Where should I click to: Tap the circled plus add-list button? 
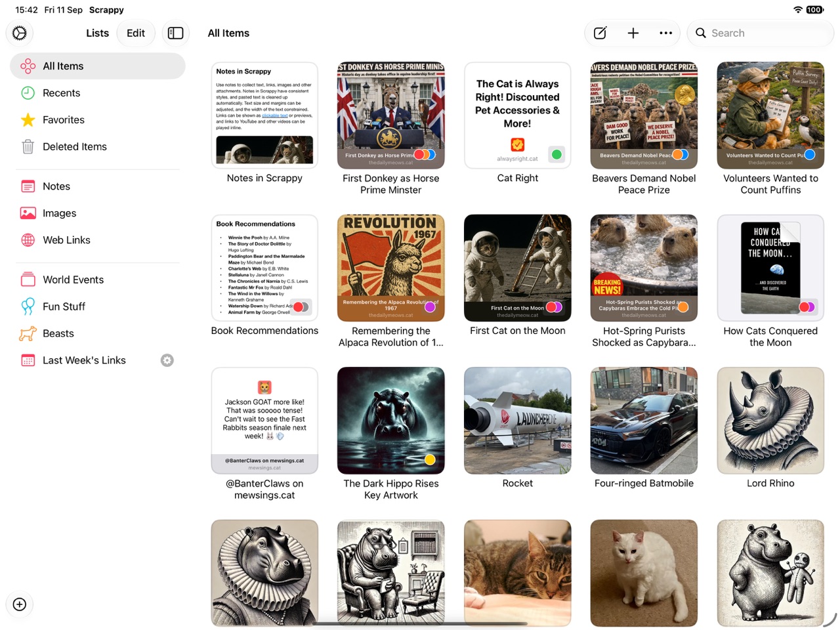(20, 604)
